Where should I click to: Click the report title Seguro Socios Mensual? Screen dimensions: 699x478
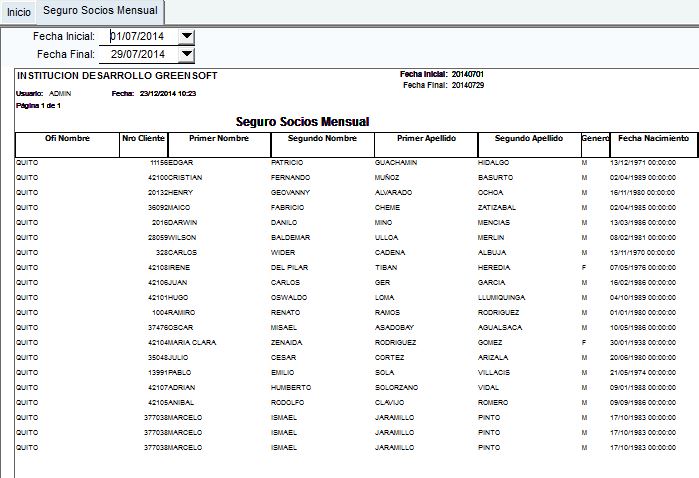pyautogui.click(x=303, y=121)
